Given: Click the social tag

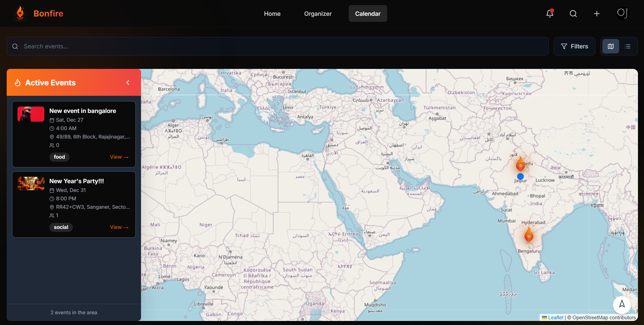Looking at the screenshot, I should 61,227.
